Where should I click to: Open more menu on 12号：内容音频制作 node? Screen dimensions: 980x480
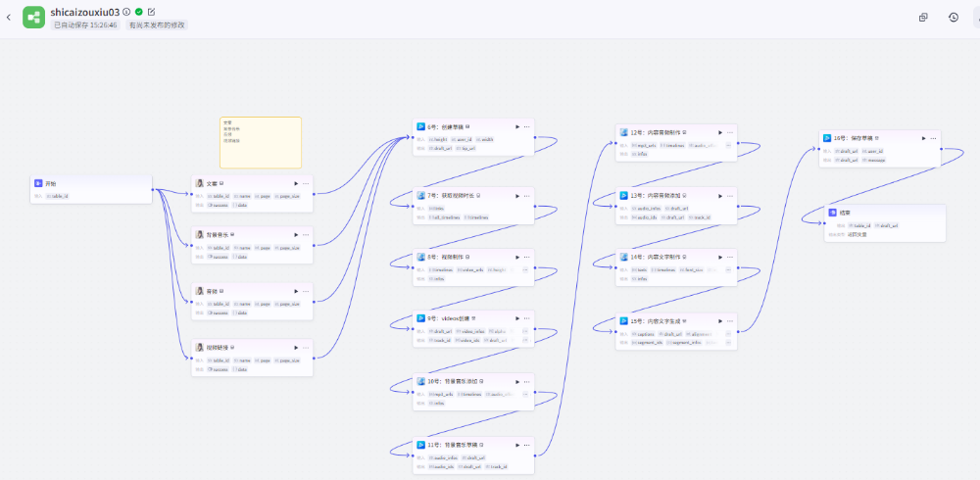[730, 131]
